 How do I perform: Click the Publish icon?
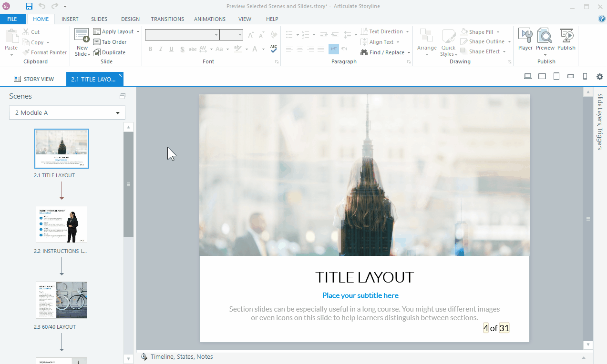[566, 36]
